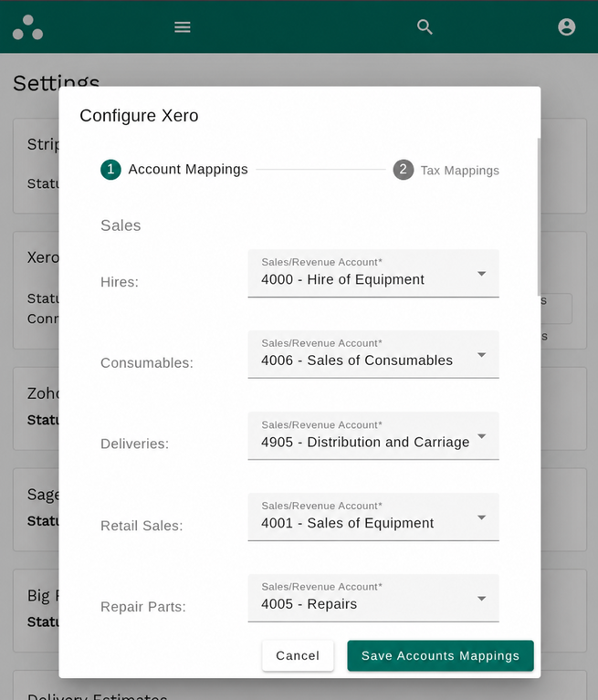Click the Settings page heading
598x700 pixels.
(x=57, y=83)
